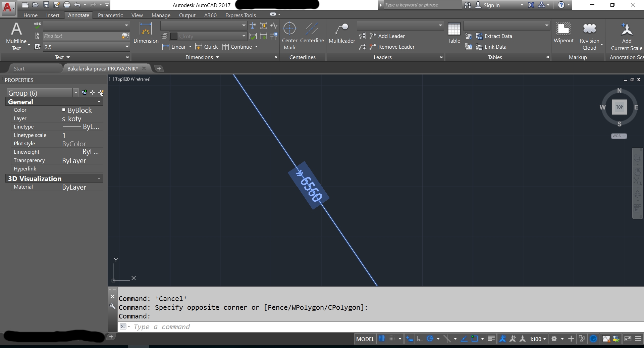Toggle annotation visibility icon in status bar
Screen dimensions: 644x348
click(x=502, y=339)
